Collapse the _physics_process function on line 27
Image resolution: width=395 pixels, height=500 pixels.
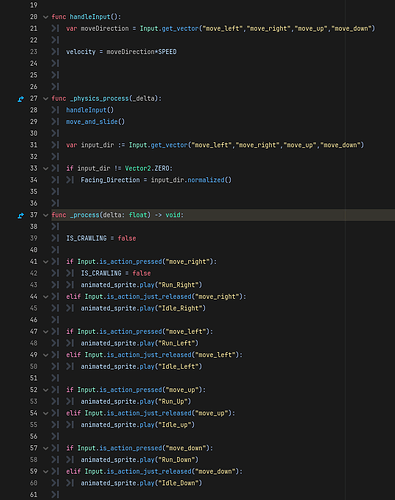coord(46,99)
